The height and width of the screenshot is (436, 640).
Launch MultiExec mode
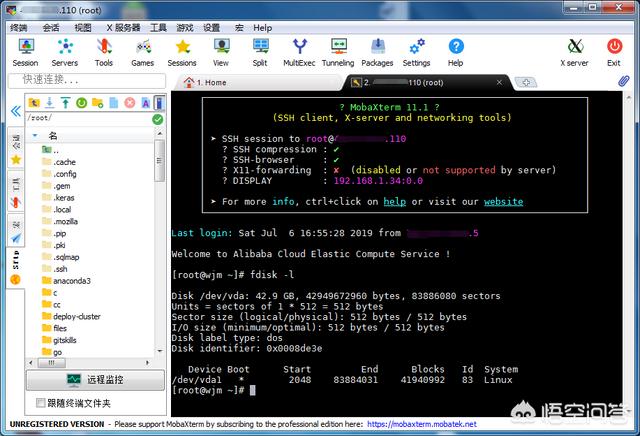[x=299, y=52]
